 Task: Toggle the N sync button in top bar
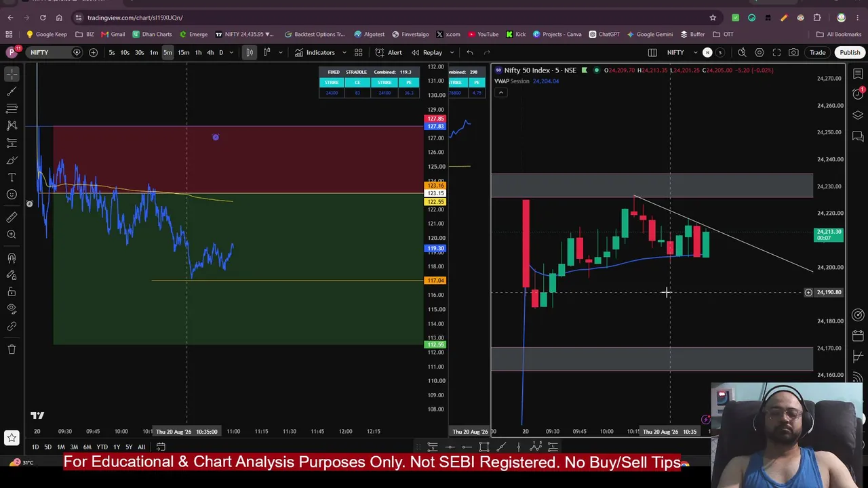coord(707,52)
